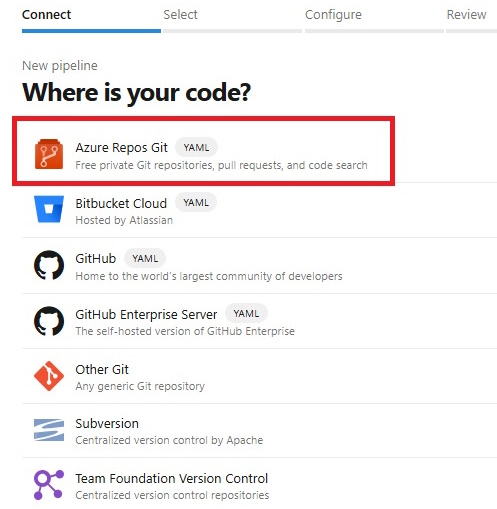Click the YAML badge next to GitHub
The height and width of the screenshot is (509, 497).
145,258
